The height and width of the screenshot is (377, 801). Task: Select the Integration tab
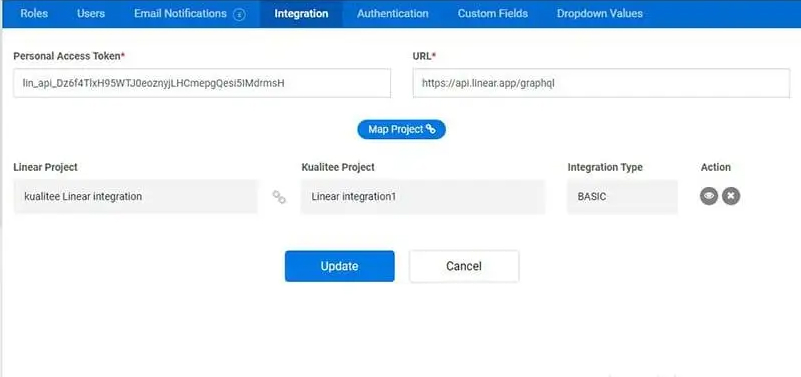click(301, 14)
